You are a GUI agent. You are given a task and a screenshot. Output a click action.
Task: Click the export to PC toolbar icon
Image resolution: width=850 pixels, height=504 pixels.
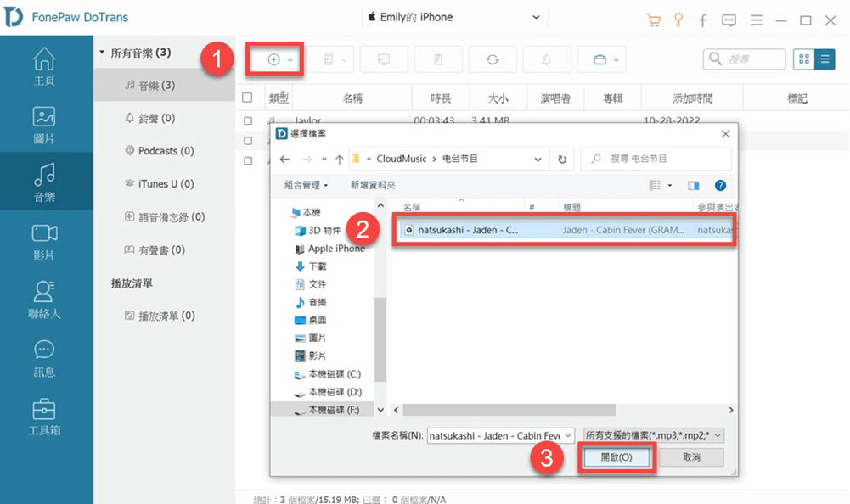click(384, 59)
